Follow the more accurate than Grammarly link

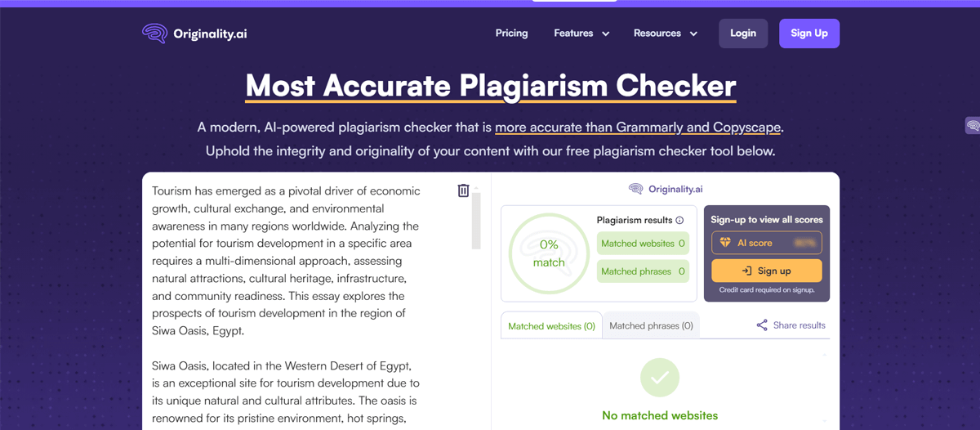click(x=638, y=128)
